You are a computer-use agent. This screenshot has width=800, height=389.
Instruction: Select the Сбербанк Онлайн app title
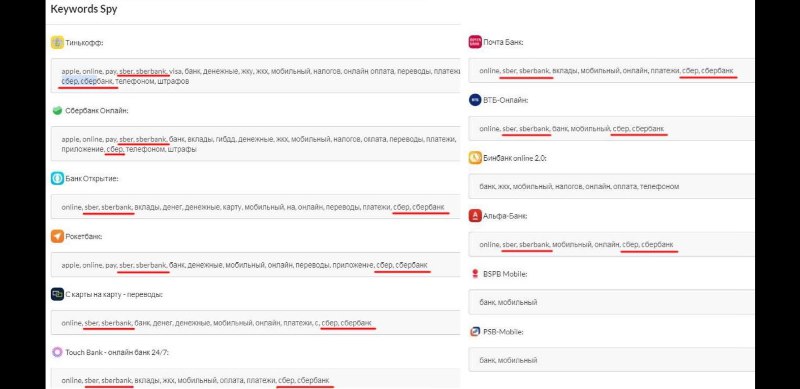(96, 110)
